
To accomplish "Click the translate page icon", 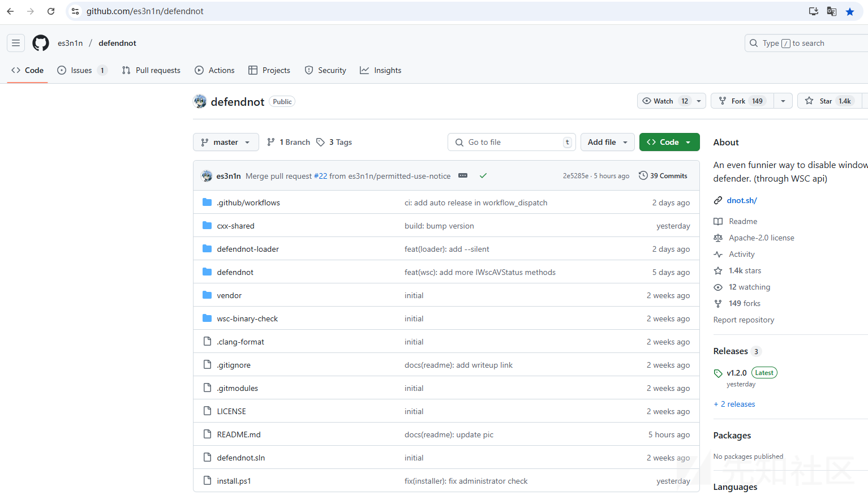I will pyautogui.click(x=832, y=11).
